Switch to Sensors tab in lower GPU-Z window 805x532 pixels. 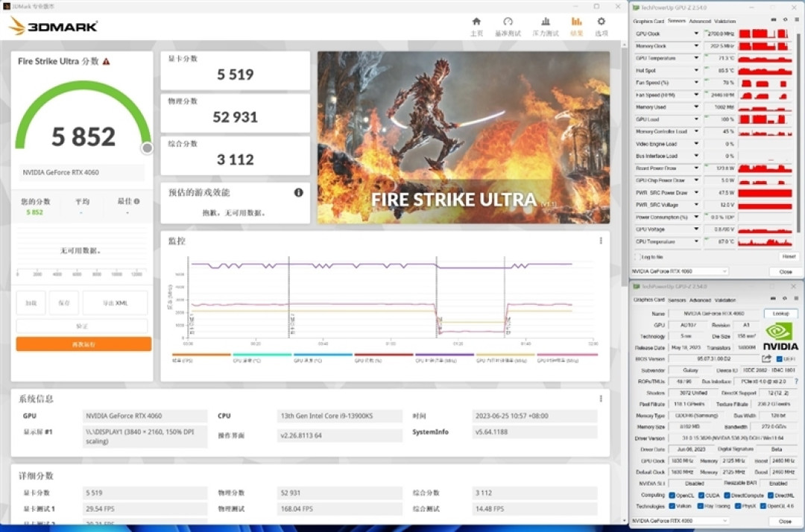point(677,300)
